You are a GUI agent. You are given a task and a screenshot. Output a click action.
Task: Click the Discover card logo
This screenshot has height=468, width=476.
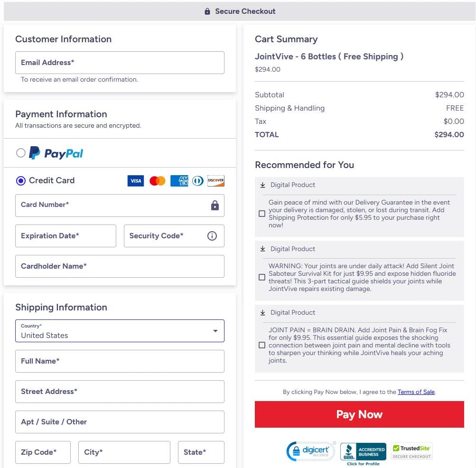(x=216, y=181)
